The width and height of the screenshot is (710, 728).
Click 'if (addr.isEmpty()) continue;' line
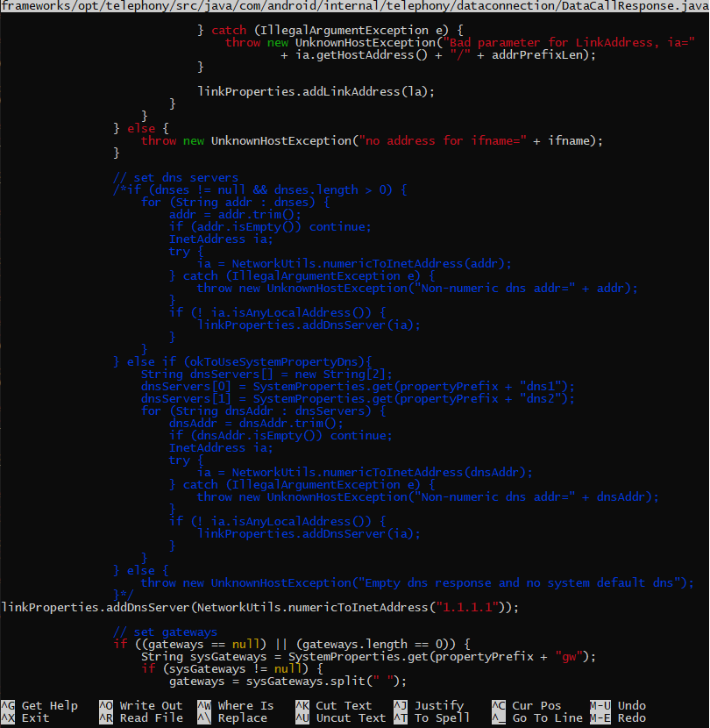pyautogui.click(x=270, y=226)
